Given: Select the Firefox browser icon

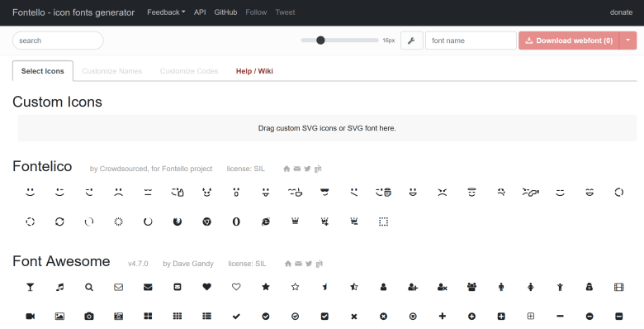Looking at the screenshot, I should pos(178,222).
